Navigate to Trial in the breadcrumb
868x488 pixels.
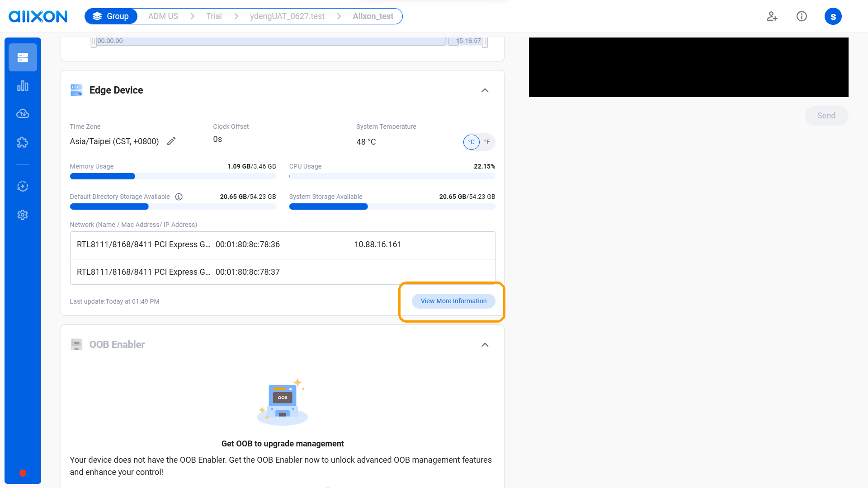pyautogui.click(x=213, y=16)
